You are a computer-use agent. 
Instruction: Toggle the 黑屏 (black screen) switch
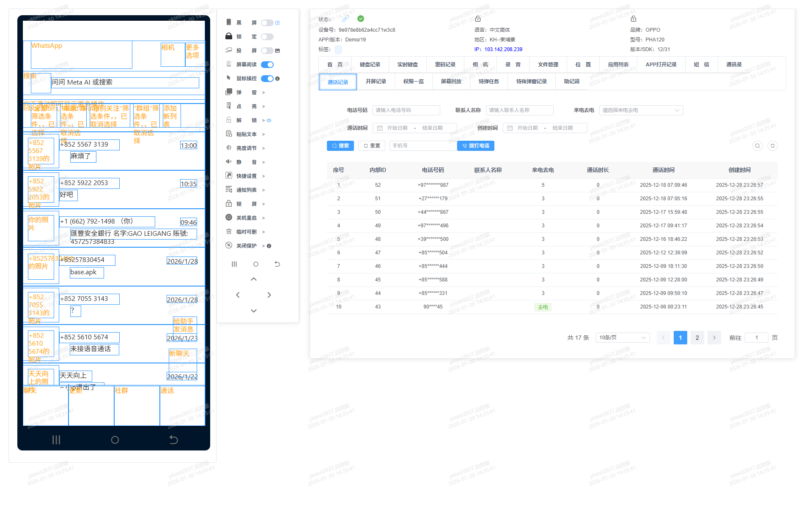coord(267,23)
